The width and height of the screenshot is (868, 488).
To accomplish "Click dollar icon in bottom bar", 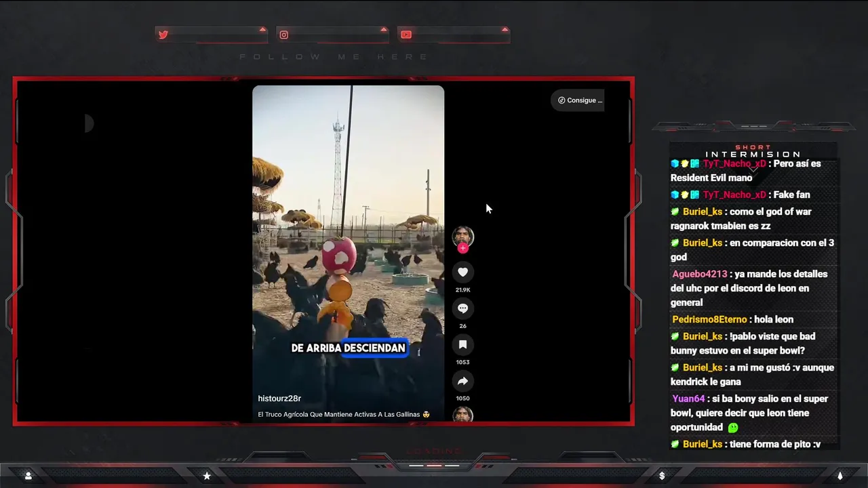I will pos(662,476).
